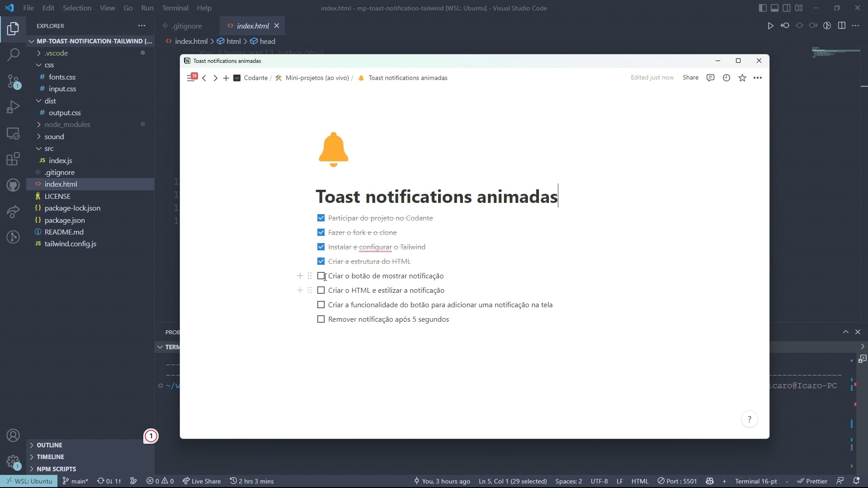Click the Live Share status bar button

coord(202,481)
